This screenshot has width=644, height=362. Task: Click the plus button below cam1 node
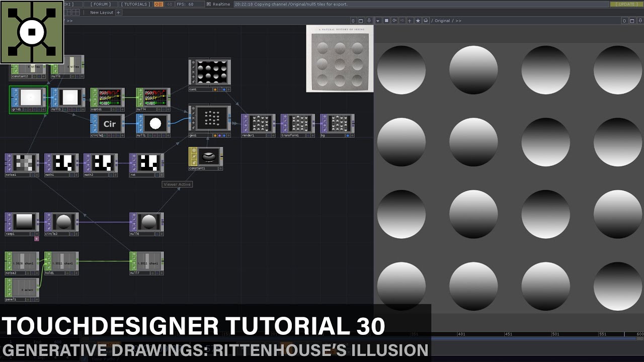click(228, 89)
